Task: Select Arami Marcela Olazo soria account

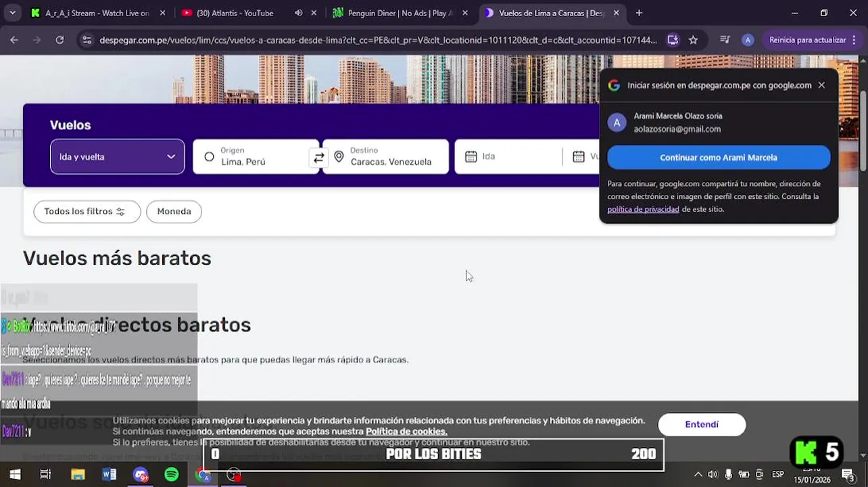Action: tap(719, 122)
